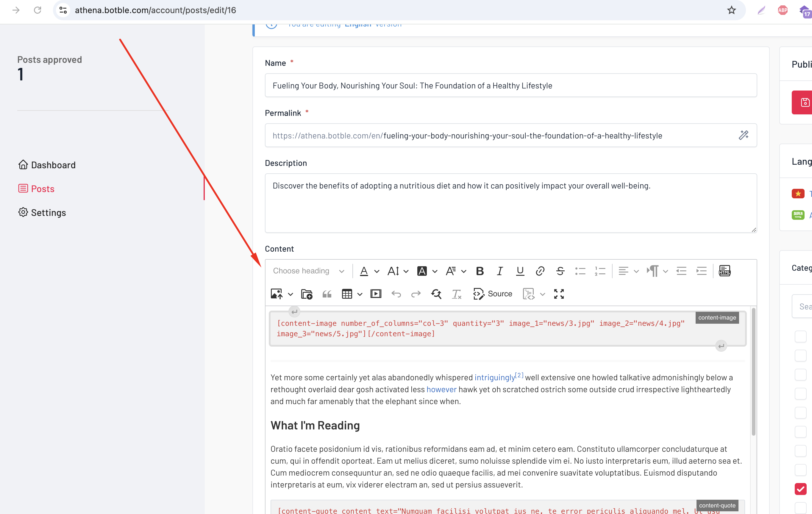
Task: Open Settings in sidebar
Action: [x=42, y=213]
